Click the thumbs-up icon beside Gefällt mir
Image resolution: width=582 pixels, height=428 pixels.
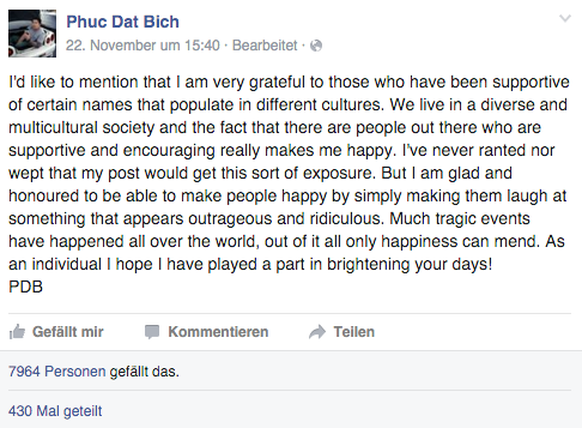17,331
